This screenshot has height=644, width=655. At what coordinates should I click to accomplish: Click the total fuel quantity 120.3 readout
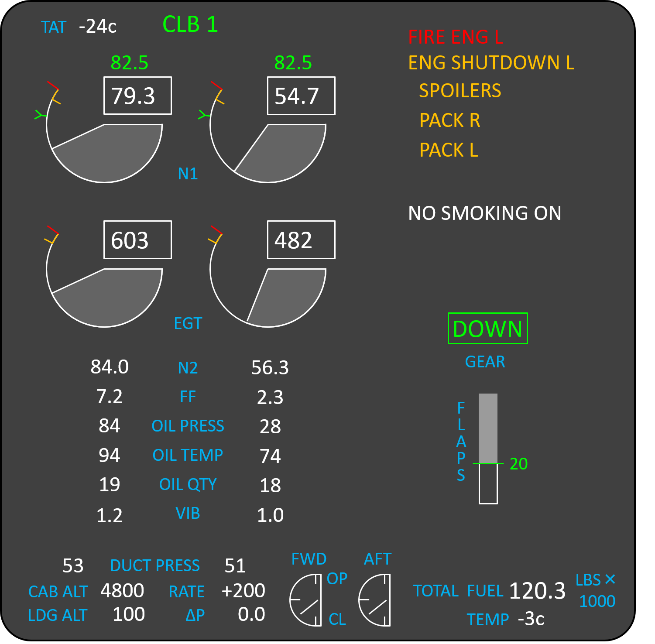537,591
